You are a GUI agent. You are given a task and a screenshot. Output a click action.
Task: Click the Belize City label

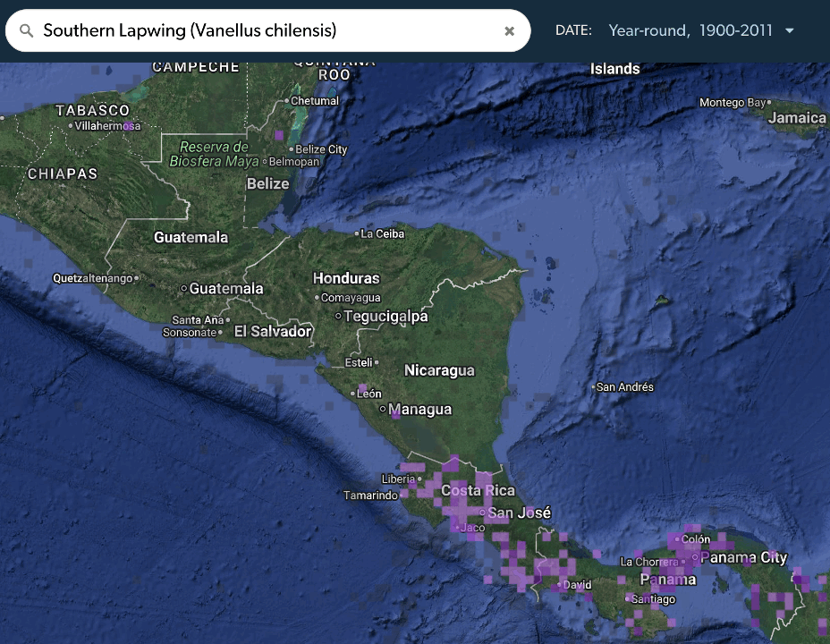321,149
